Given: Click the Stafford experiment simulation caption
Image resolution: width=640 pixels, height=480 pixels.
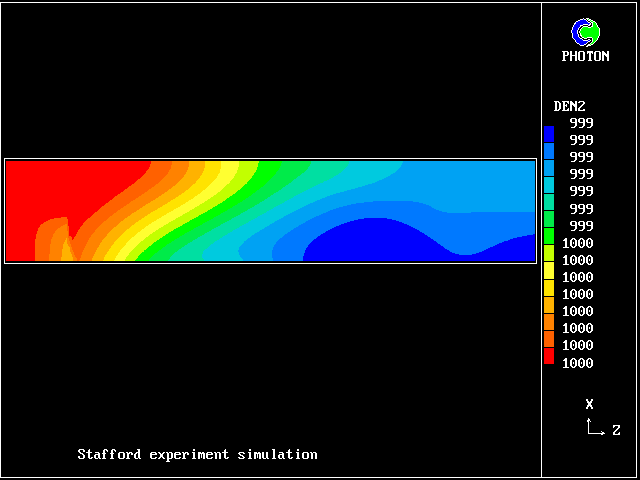Looking at the screenshot, I should tap(197, 455).
